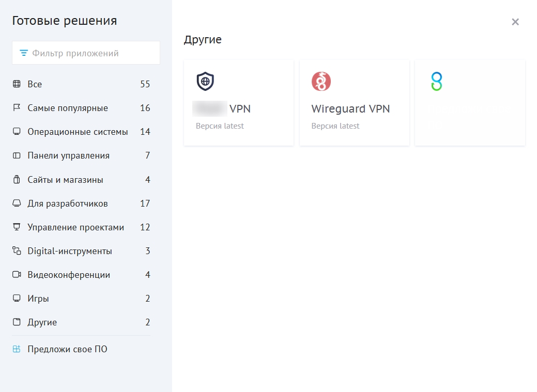Open the Операционные системы category
Screen dimensions: 537x392
click(x=78, y=132)
